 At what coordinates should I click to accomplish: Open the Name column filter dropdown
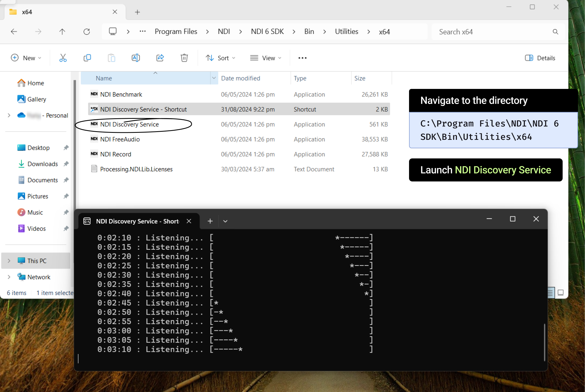click(214, 78)
